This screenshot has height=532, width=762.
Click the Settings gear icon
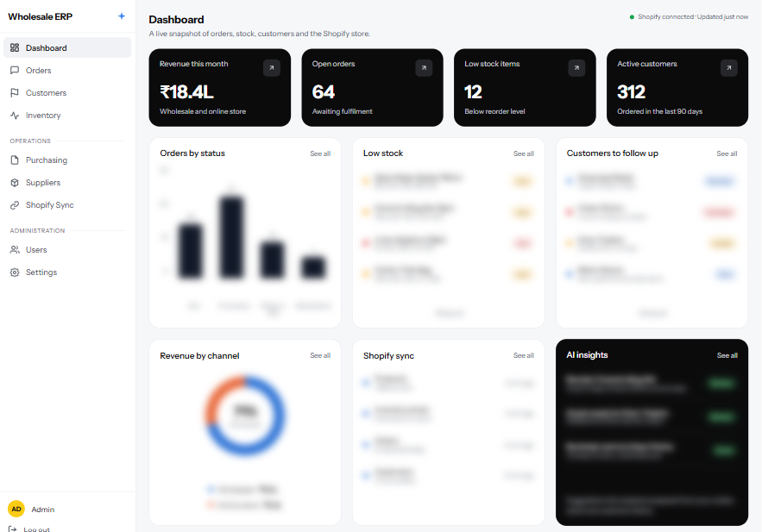pyautogui.click(x=15, y=272)
